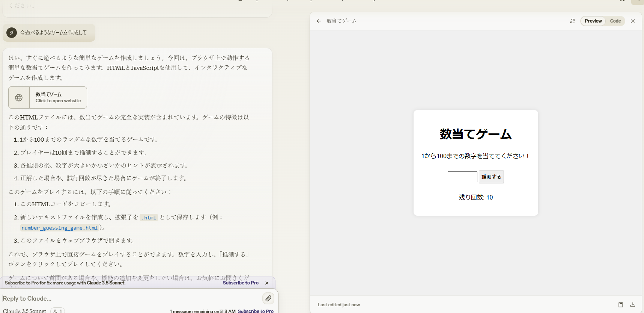Close the artifact panel with the X
The width and height of the screenshot is (644, 313).
[x=633, y=21]
